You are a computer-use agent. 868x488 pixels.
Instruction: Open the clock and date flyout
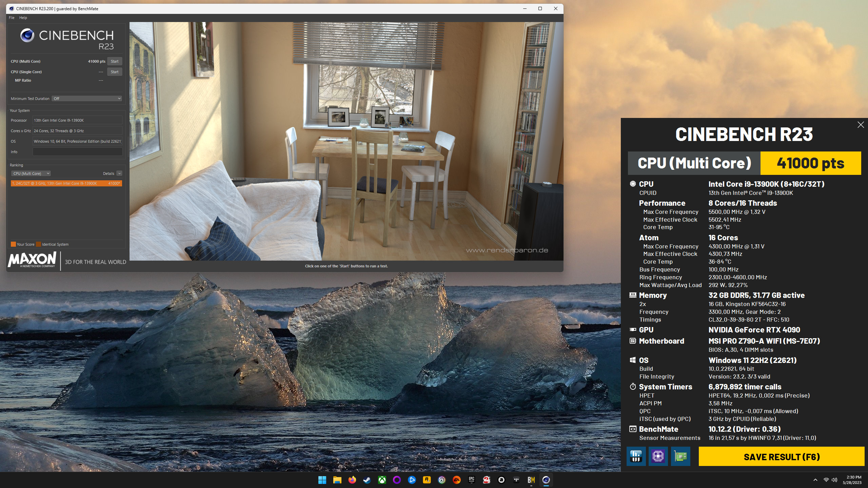tap(852, 480)
